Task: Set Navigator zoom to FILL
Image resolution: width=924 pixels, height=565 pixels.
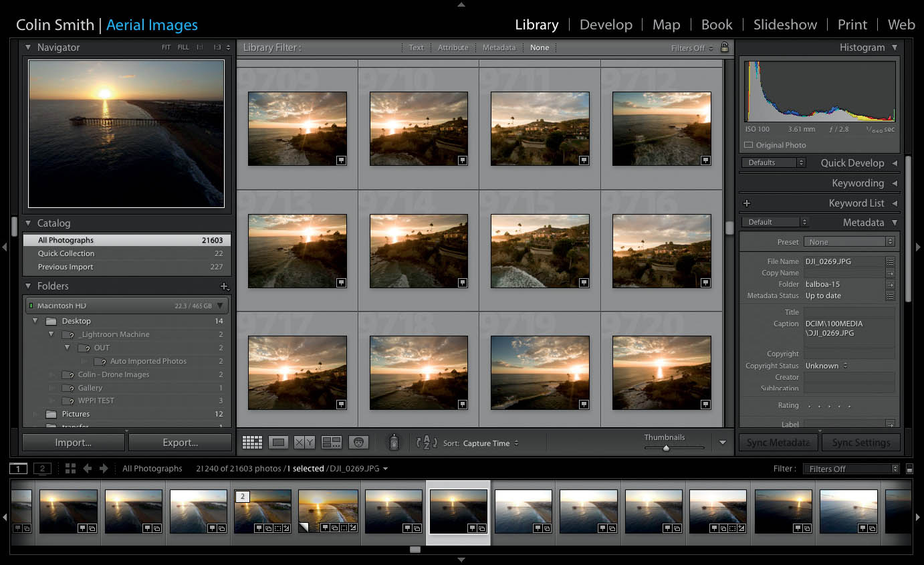Action: pos(183,47)
